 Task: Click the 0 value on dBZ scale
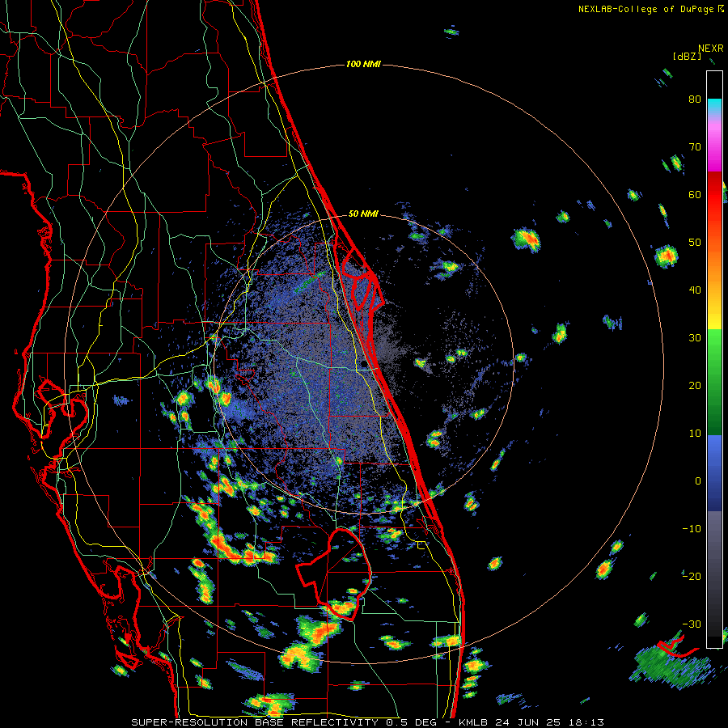(x=698, y=481)
